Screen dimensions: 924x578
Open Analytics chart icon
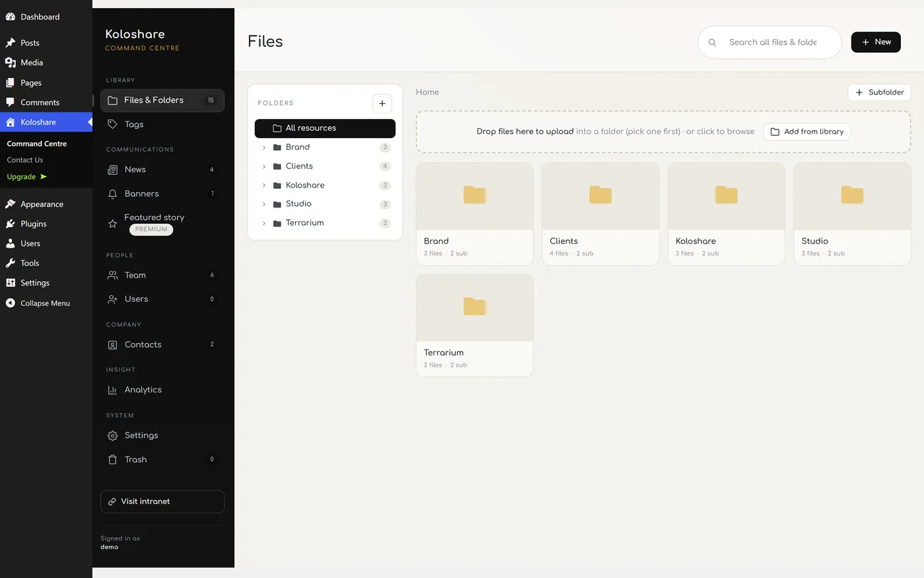click(x=112, y=390)
